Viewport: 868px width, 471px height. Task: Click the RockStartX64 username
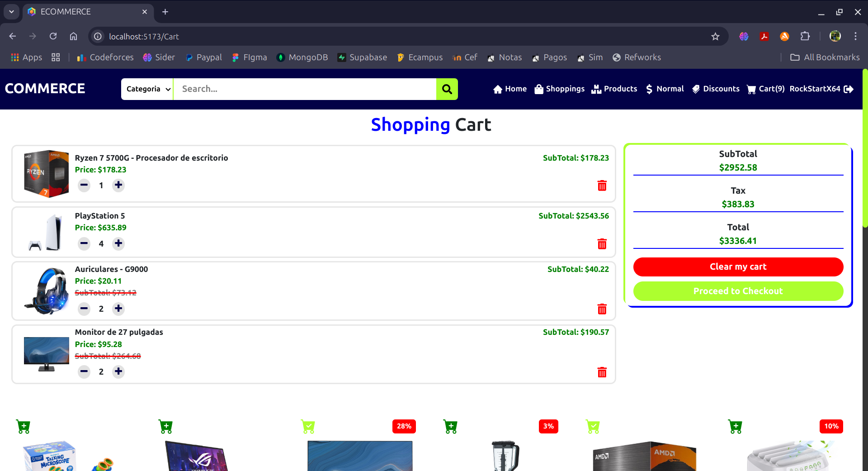click(815, 89)
